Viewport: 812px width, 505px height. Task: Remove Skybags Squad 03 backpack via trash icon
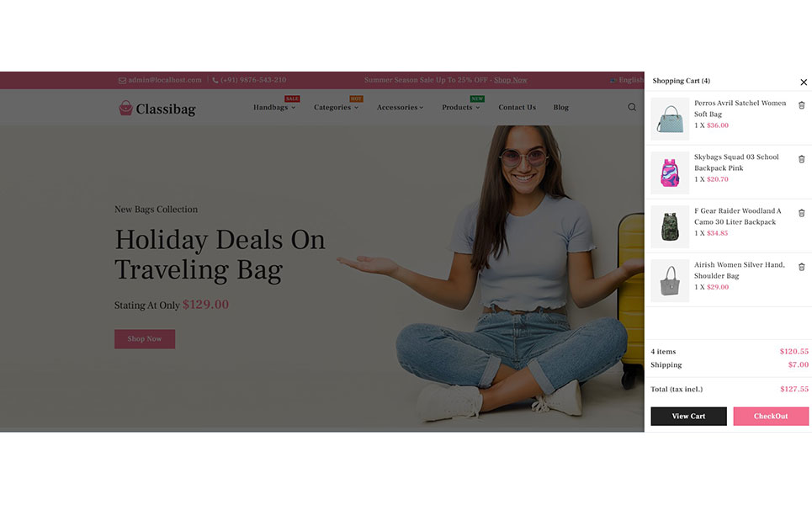coord(801,159)
